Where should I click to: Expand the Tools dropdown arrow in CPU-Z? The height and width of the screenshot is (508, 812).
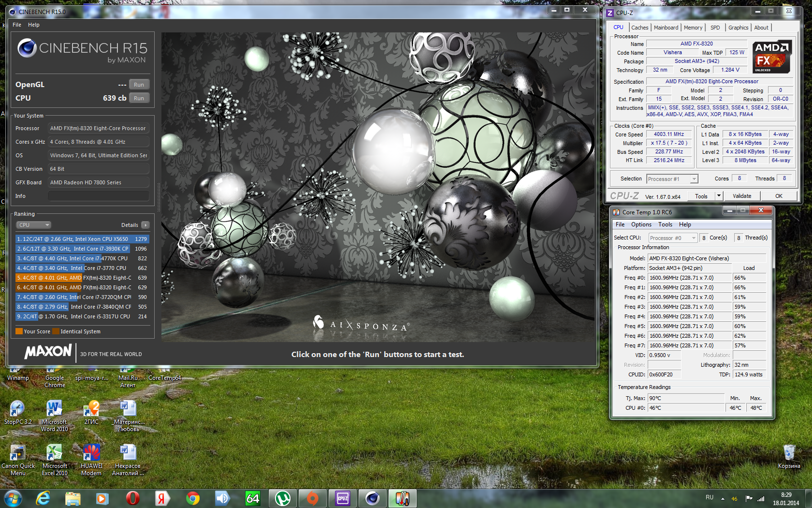[719, 196]
